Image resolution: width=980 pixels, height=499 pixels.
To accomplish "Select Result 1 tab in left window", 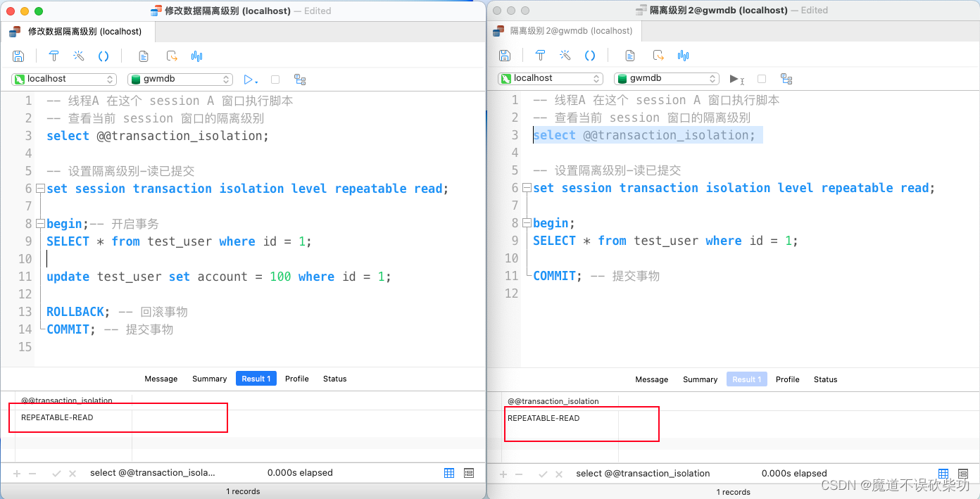I will pyautogui.click(x=256, y=379).
